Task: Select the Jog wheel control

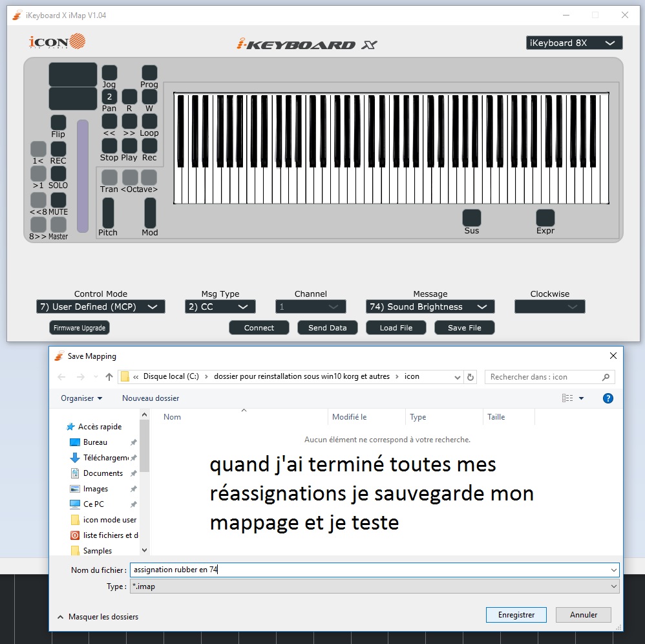Action: click(109, 72)
